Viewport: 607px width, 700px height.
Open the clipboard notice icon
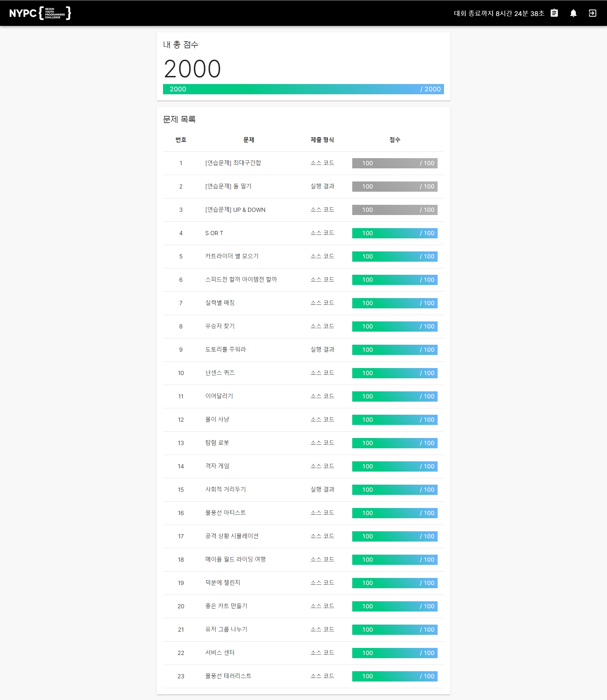point(554,13)
